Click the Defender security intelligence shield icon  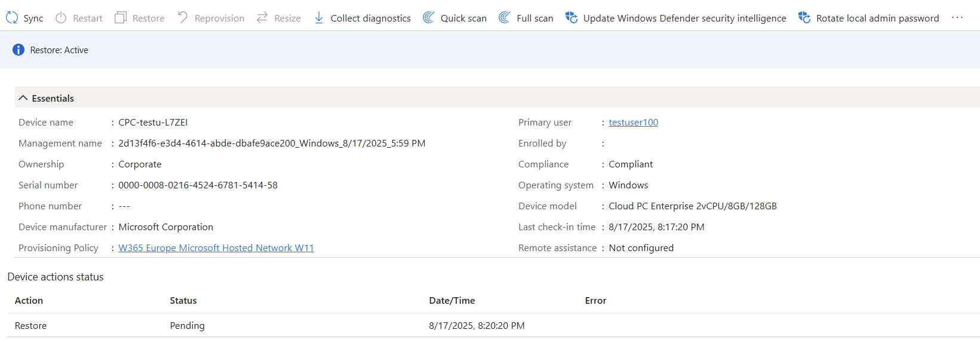(x=572, y=18)
